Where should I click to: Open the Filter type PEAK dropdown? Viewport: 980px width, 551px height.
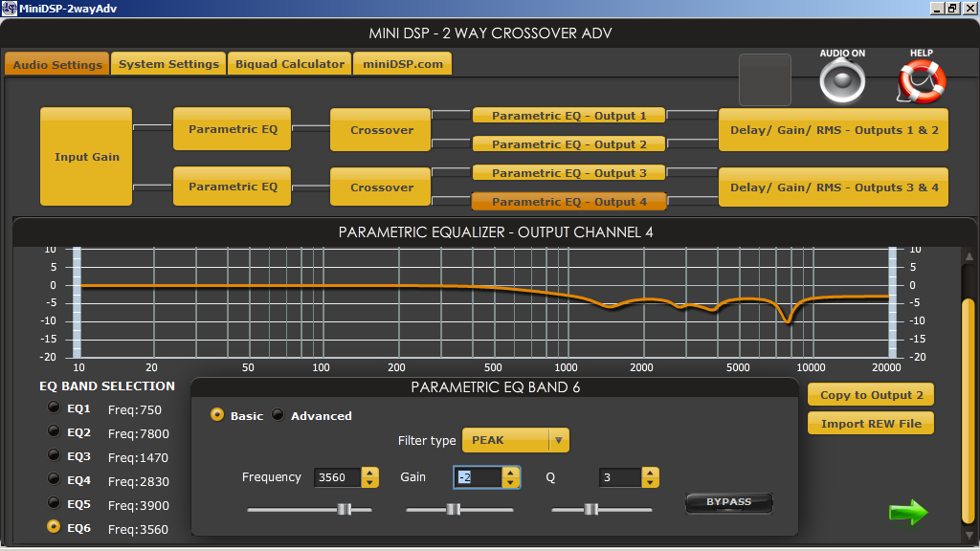516,440
